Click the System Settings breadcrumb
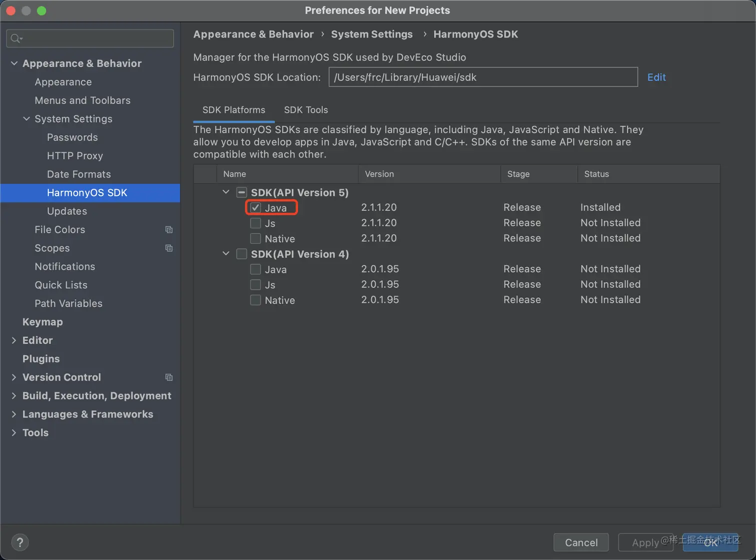 (x=372, y=34)
